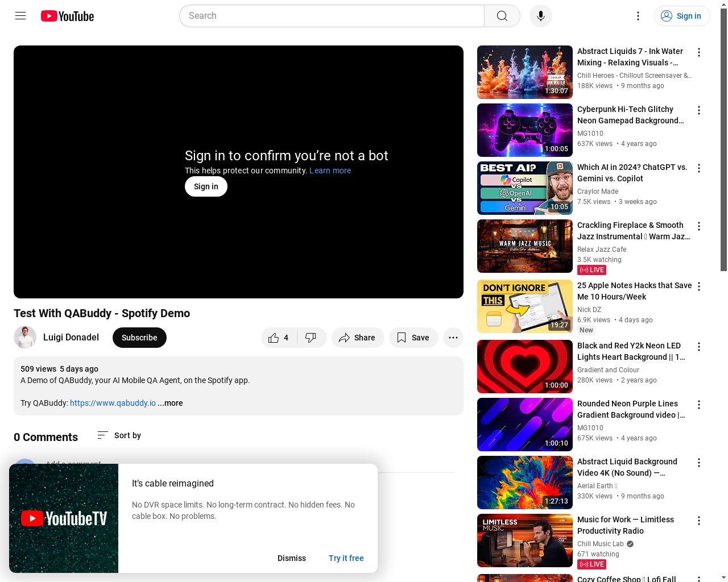Click Try it free on promo
Viewport: 728px width, 582px height.
(x=346, y=558)
